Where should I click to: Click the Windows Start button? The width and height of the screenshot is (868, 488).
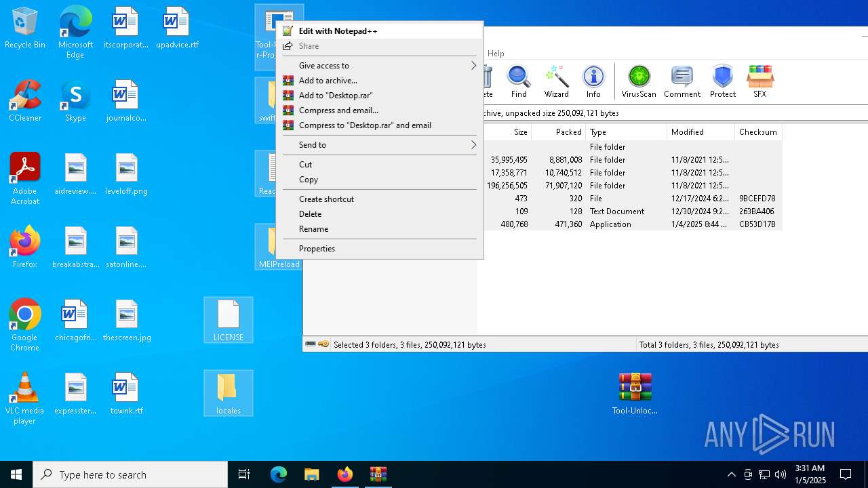[x=16, y=474]
